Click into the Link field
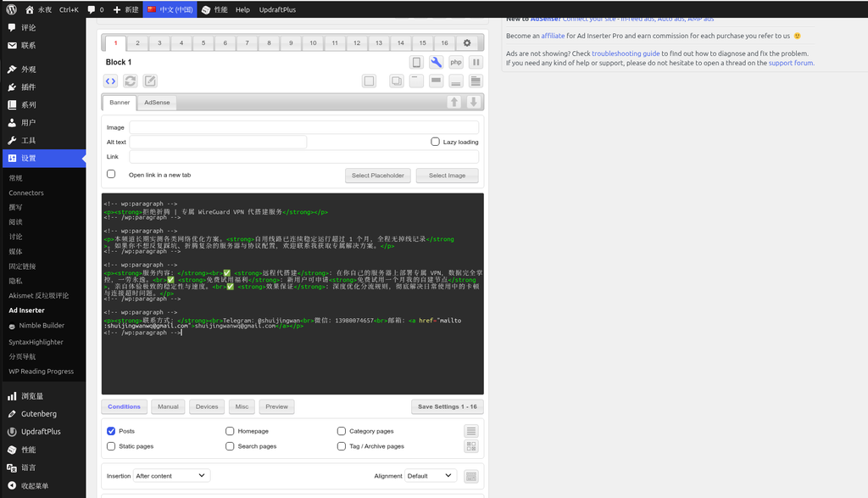Screen dimensions: 868x498 pos(304,157)
